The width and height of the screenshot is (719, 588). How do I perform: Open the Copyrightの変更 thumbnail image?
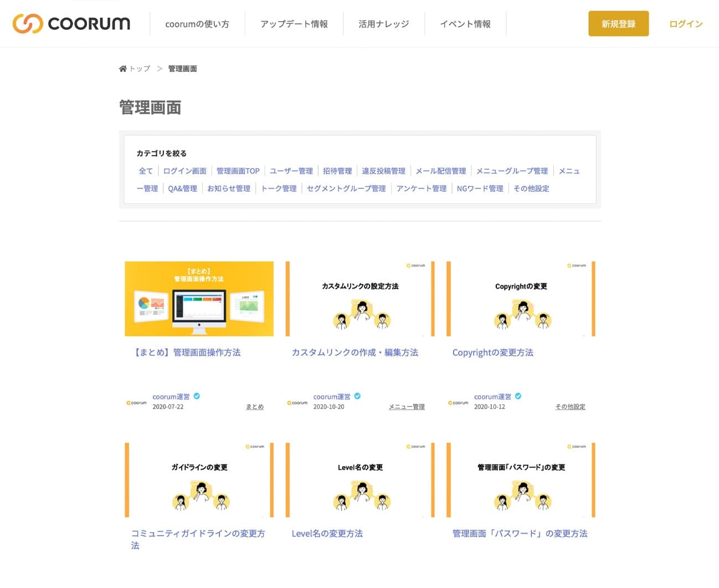coord(521,299)
